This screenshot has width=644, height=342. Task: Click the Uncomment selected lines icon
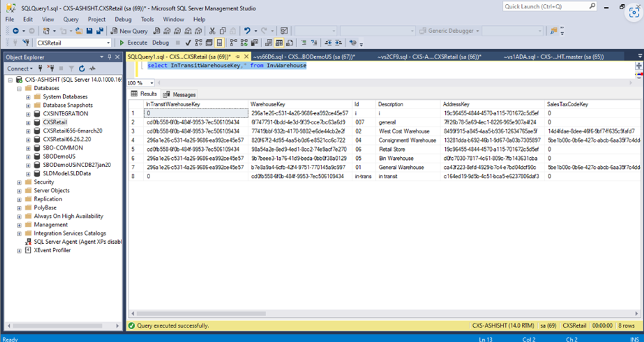(x=314, y=43)
